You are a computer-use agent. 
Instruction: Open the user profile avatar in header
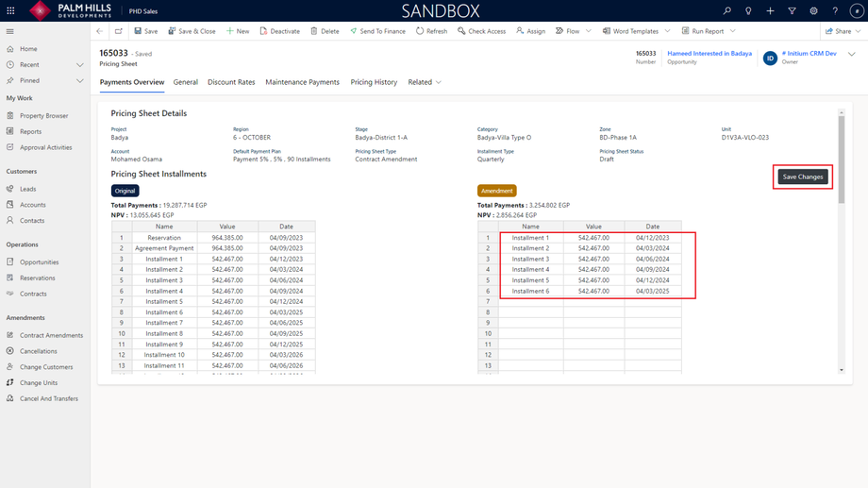[x=857, y=10]
